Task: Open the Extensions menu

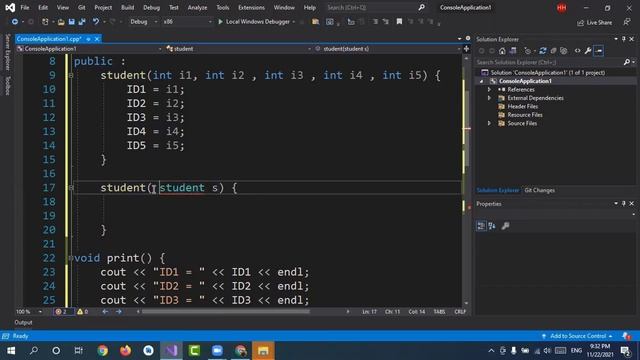Action: coord(251,7)
